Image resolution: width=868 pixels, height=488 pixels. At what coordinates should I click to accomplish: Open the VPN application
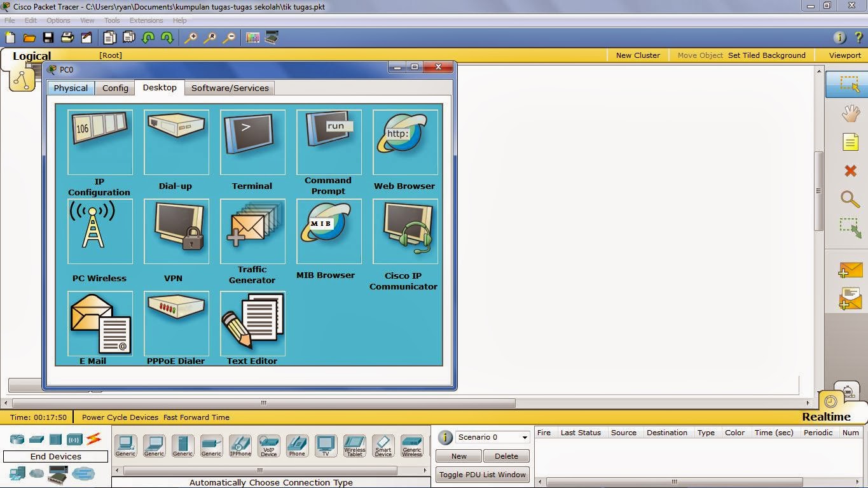pos(176,231)
